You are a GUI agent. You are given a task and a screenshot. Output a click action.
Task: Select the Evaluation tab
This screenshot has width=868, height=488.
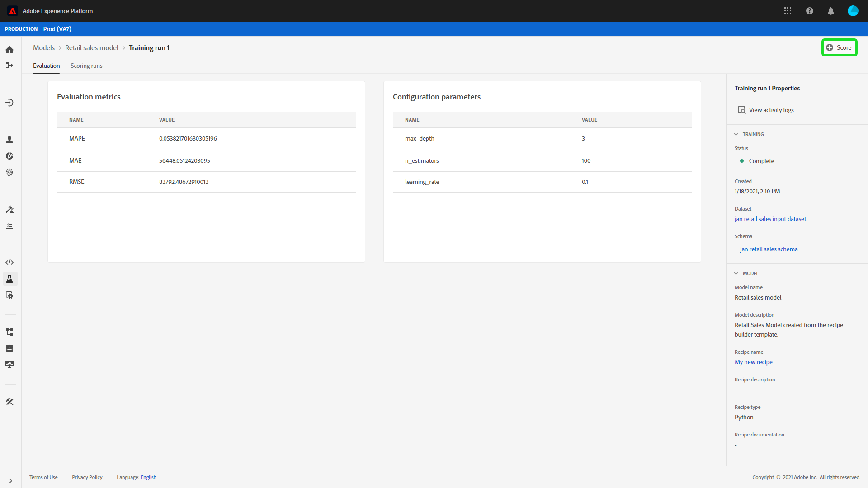coord(46,66)
